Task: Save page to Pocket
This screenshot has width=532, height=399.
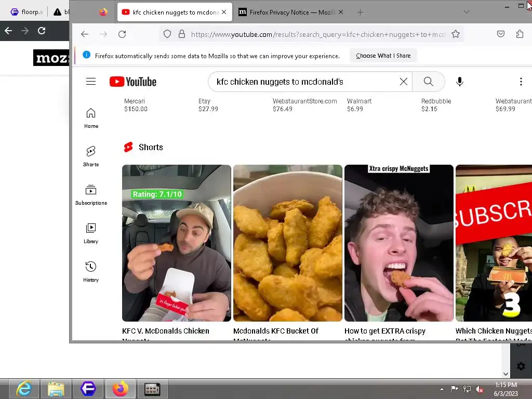Action: (x=501, y=34)
